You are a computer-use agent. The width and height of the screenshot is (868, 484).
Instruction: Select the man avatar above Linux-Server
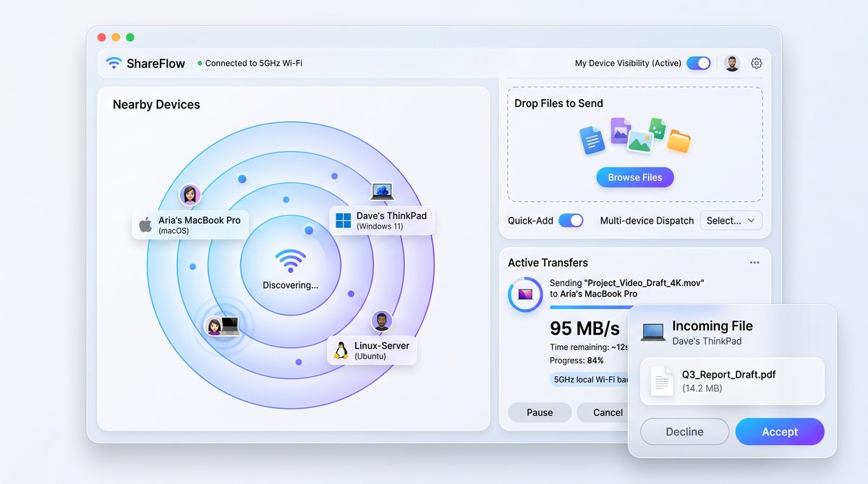[382, 320]
